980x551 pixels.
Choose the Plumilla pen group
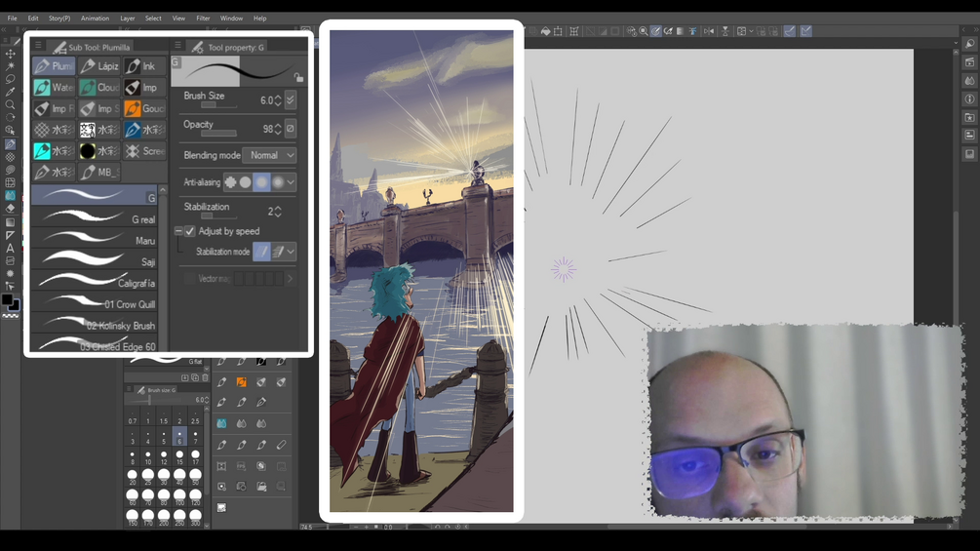tap(54, 65)
